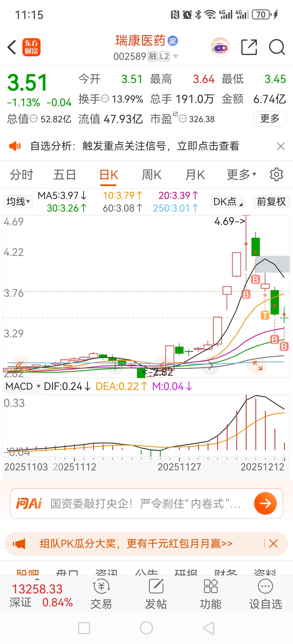The width and height of the screenshot is (293, 644).
Task: Open the search magnifier icon
Action: point(277,47)
